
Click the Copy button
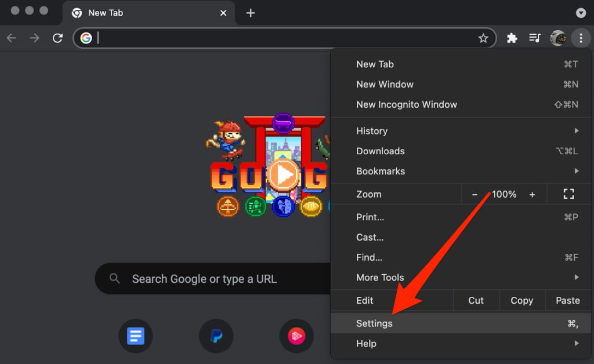point(521,300)
